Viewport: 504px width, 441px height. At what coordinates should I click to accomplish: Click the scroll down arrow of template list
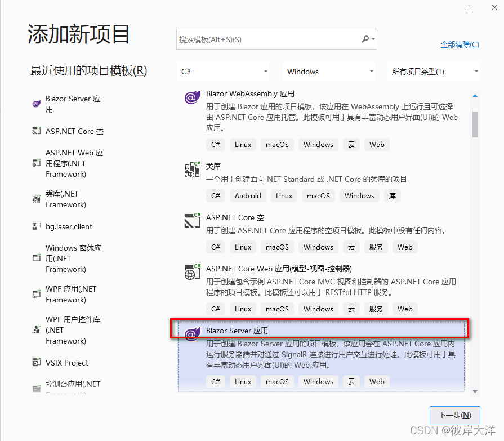pos(475,391)
